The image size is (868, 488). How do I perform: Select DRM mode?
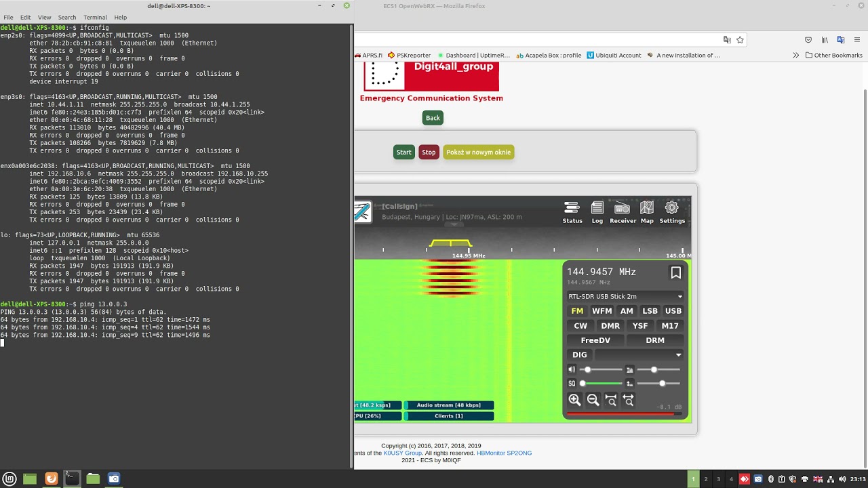tap(655, 340)
